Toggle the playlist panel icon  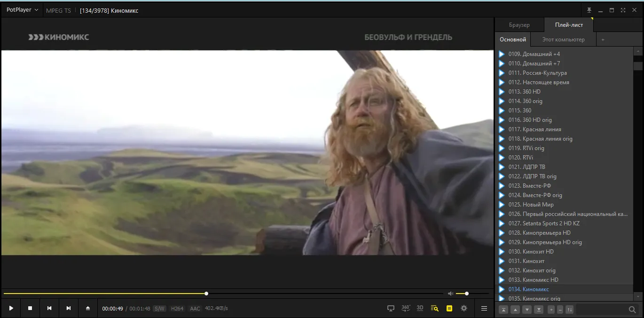coord(449,308)
